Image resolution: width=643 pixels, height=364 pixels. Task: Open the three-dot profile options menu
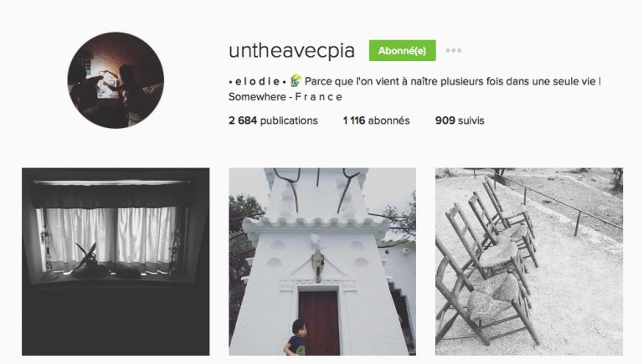454,50
